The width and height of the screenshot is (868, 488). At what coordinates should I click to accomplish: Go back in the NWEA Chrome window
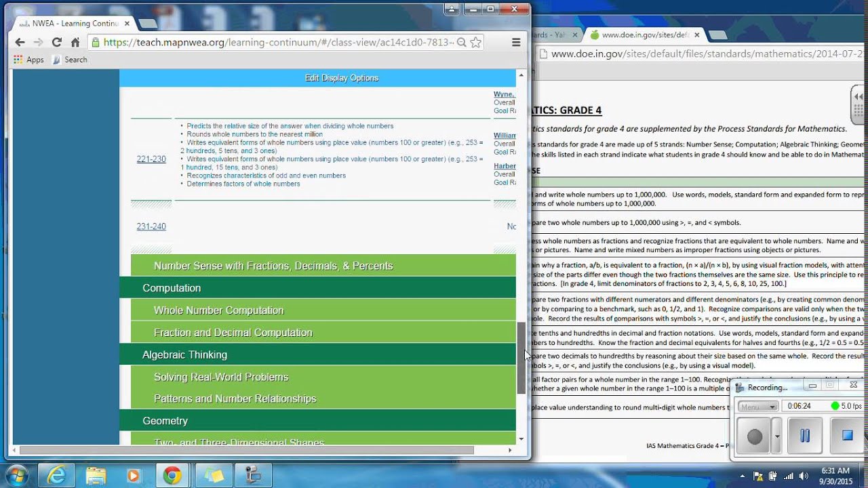[x=20, y=42]
